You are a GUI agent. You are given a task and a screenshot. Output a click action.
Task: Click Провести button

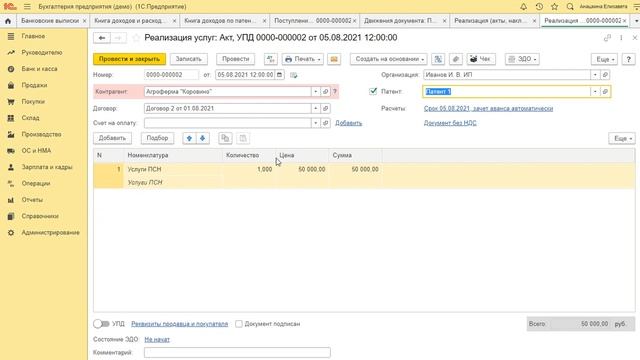(x=236, y=59)
